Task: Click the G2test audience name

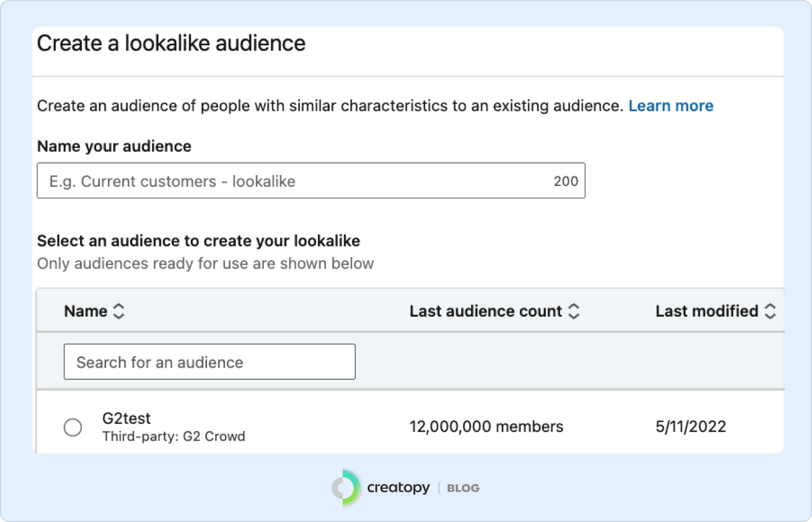Action: click(x=126, y=418)
